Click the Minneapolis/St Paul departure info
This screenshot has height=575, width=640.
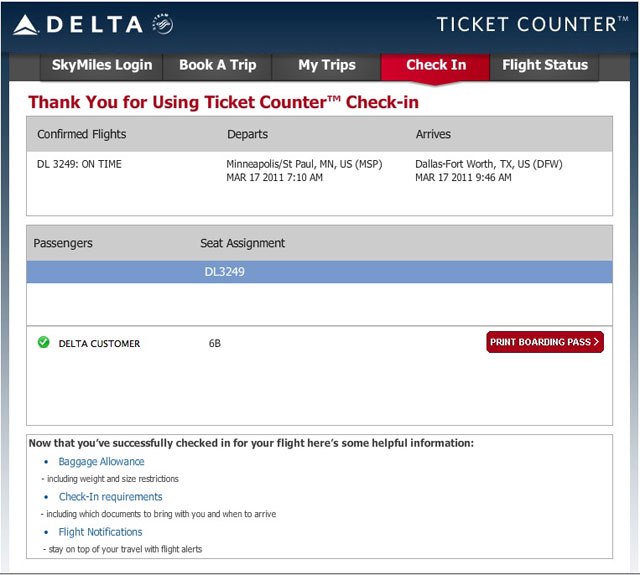[x=304, y=171]
